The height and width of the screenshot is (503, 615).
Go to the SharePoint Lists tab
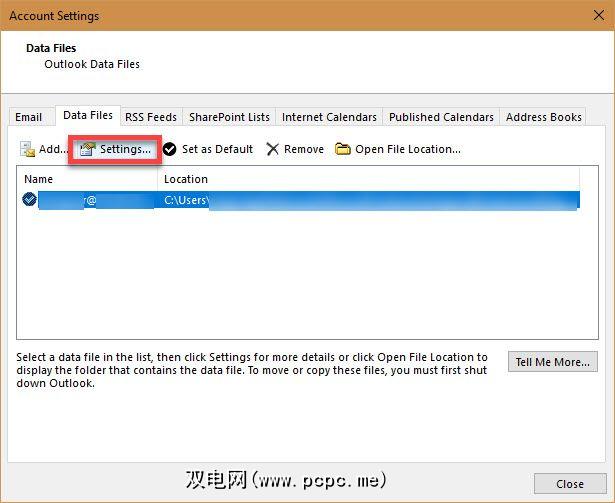point(229,117)
